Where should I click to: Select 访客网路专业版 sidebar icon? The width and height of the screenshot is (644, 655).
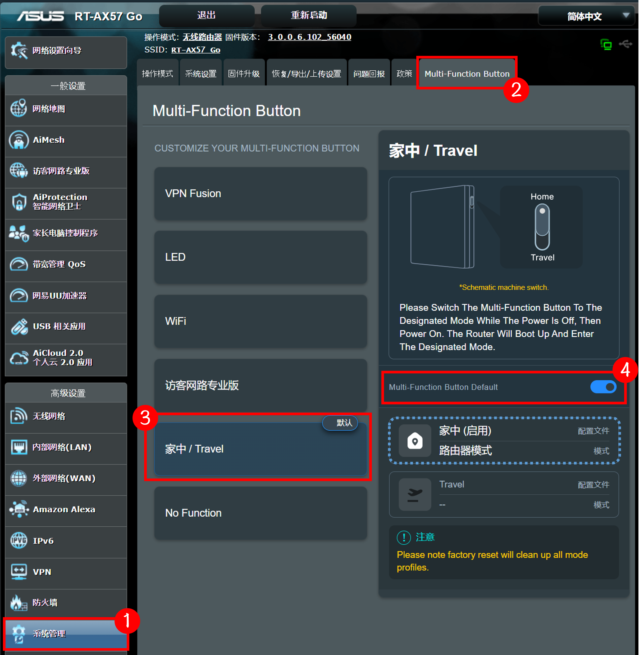19,171
